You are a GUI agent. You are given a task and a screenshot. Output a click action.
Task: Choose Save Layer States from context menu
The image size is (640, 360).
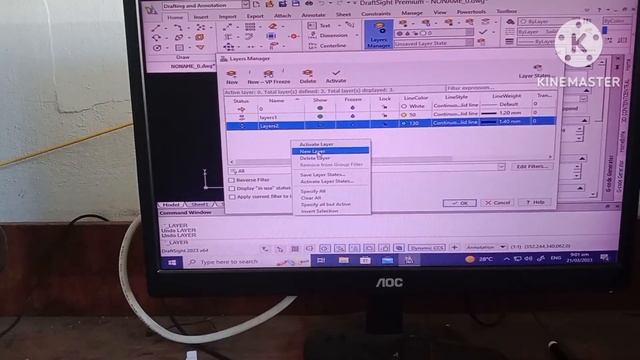pos(322,175)
